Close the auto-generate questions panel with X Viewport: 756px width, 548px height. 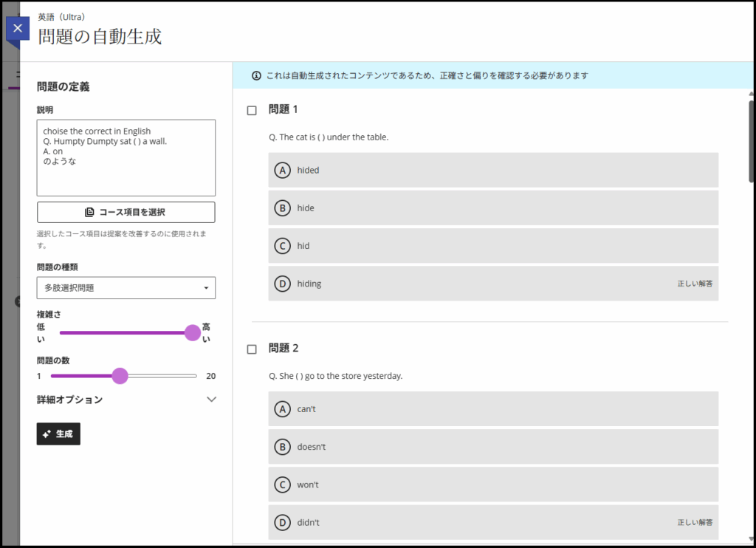(18, 29)
